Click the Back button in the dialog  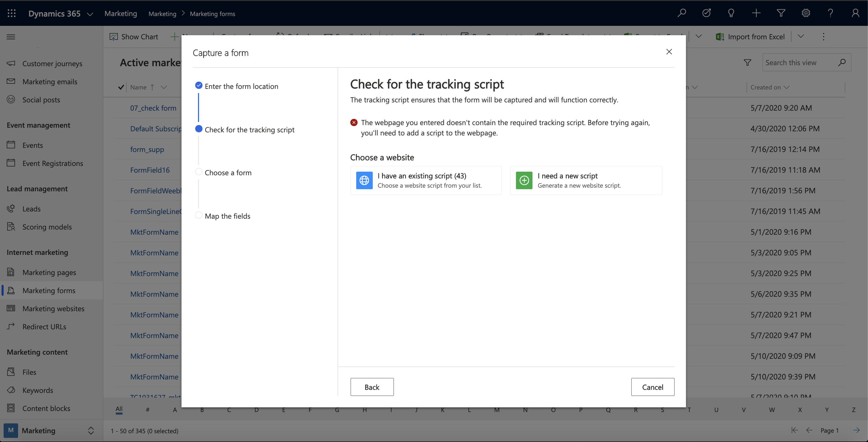pos(372,387)
